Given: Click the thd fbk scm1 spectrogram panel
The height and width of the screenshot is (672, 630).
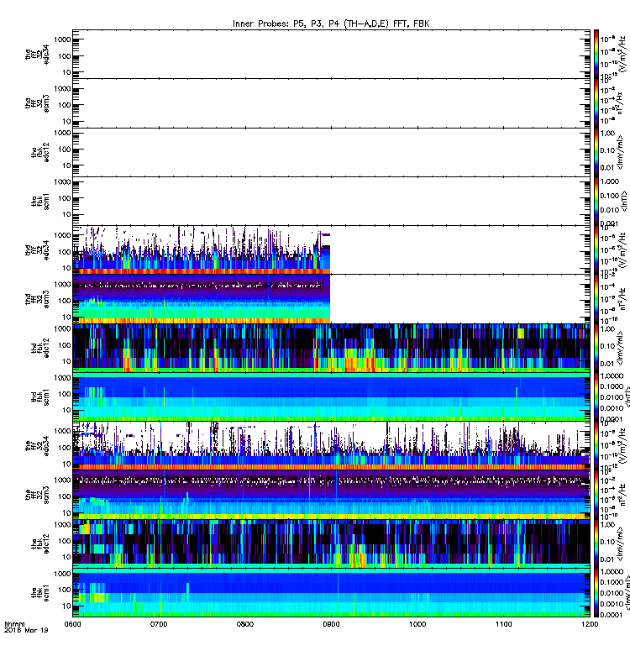Looking at the screenshot, I should click(x=331, y=396).
